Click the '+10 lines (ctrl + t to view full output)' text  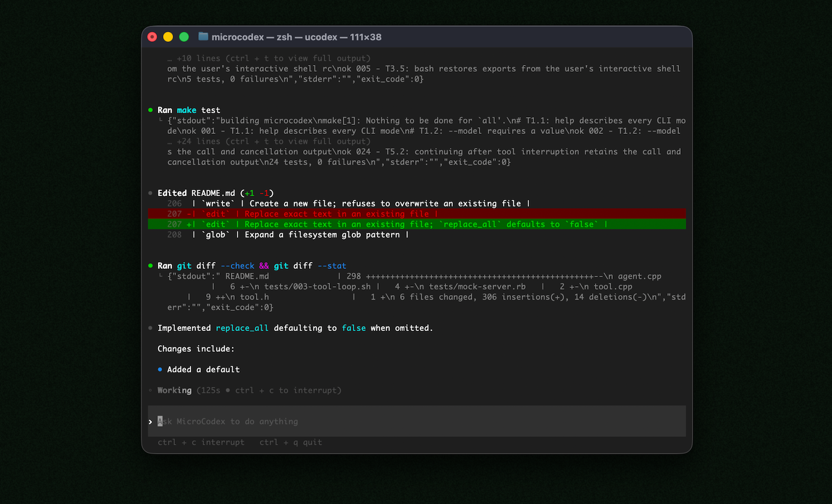(x=273, y=58)
